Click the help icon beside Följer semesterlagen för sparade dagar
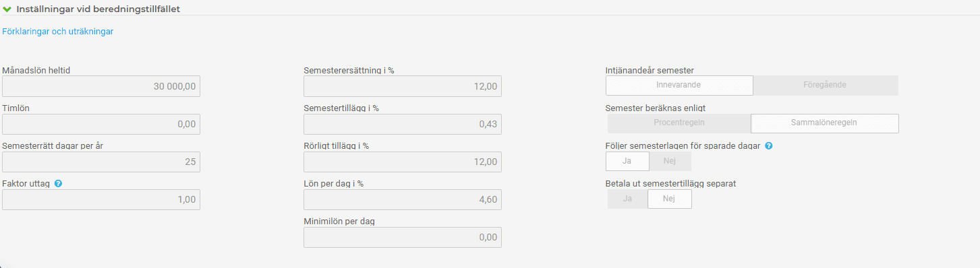Viewport: 980px width, 268px height. (769, 145)
